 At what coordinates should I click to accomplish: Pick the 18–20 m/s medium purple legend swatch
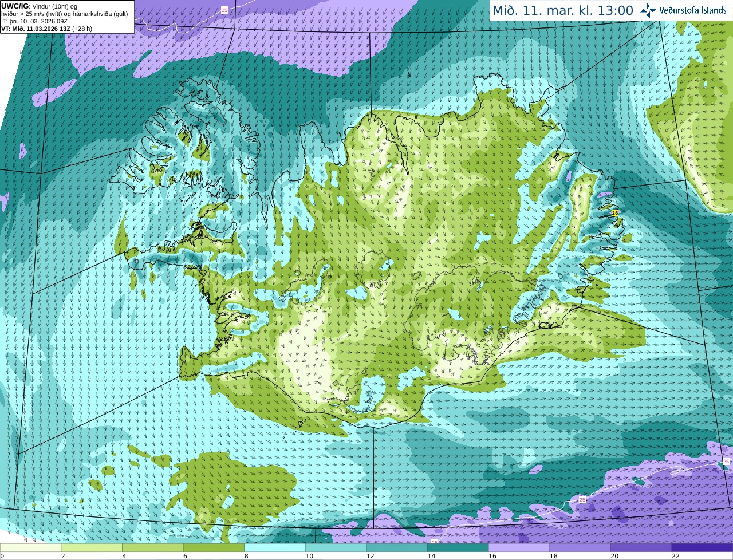coord(580,547)
